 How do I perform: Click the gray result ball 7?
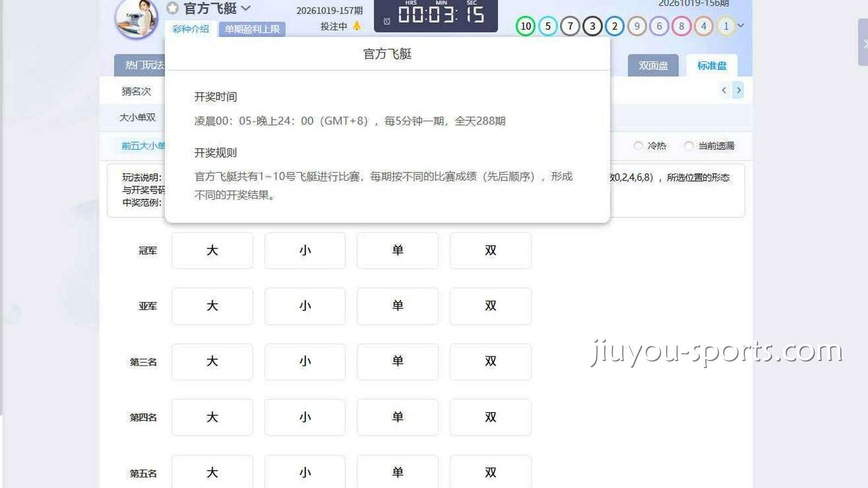point(570,26)
